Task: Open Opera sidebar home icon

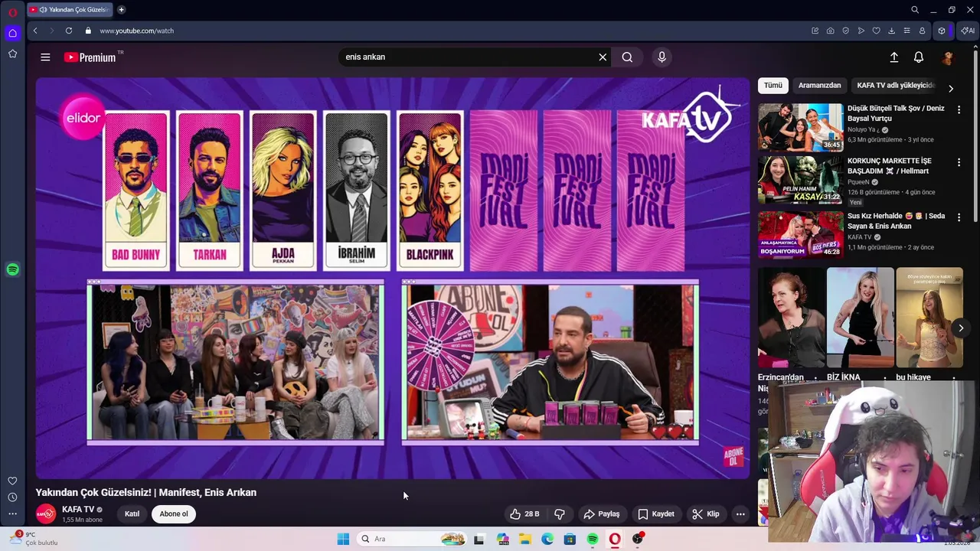Action: coord(12,33)
